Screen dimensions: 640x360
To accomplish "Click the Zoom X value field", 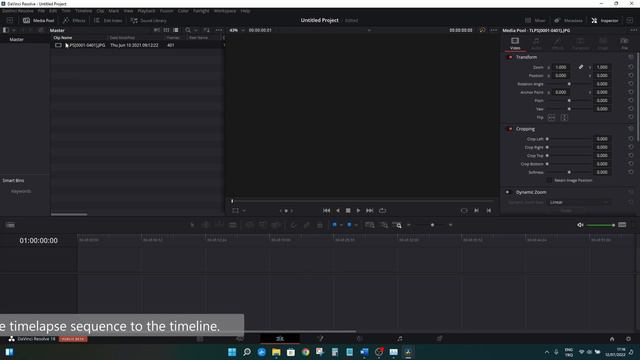I will (561, 67).
